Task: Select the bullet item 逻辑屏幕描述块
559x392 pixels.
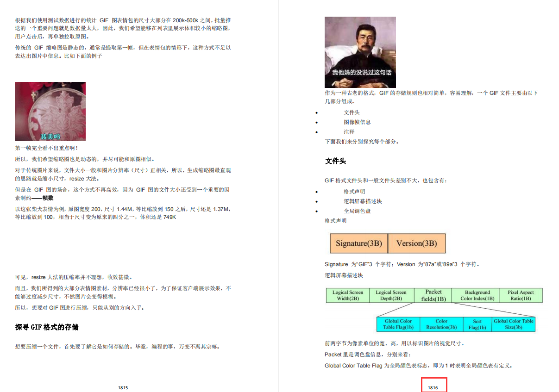Action: click(x=363, y=201)
